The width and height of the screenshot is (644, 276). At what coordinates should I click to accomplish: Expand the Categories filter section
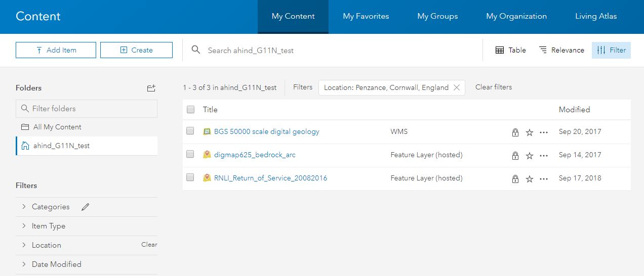(x=24, y=207)
